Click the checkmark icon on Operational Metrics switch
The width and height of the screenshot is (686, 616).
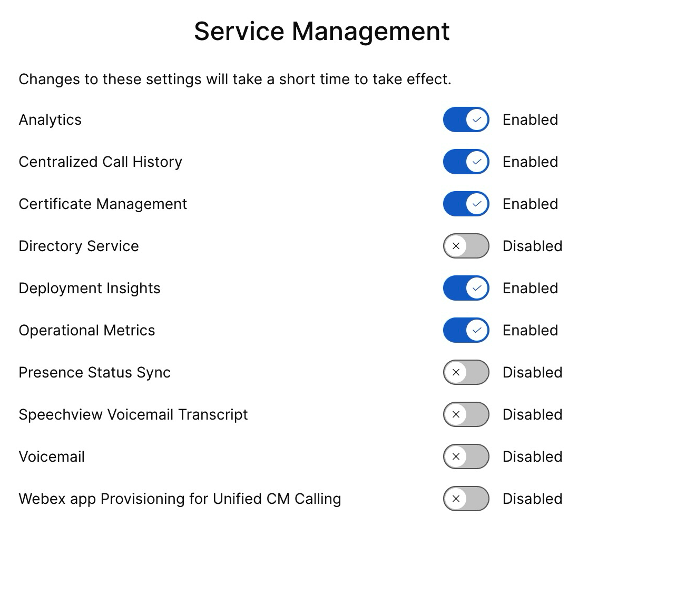(x=476, y=330)
